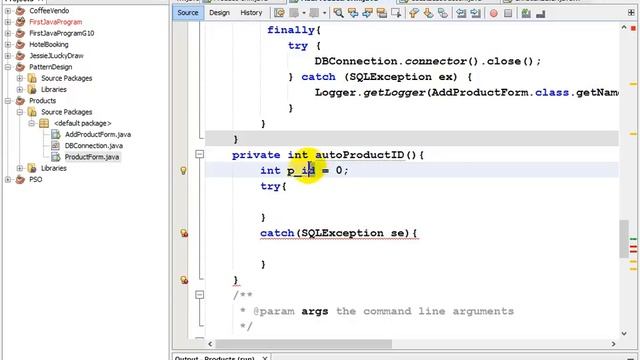Select the FirstJavaProgramG10 project
Image resolution: width=640 pixels, height=360 pixels.
click(x=62, y=33)
